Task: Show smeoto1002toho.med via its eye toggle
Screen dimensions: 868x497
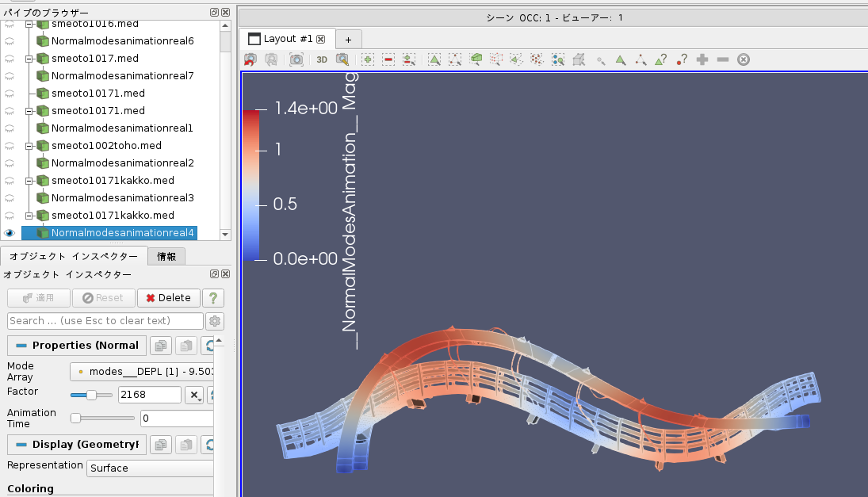Action: click(x=10, y=146)
